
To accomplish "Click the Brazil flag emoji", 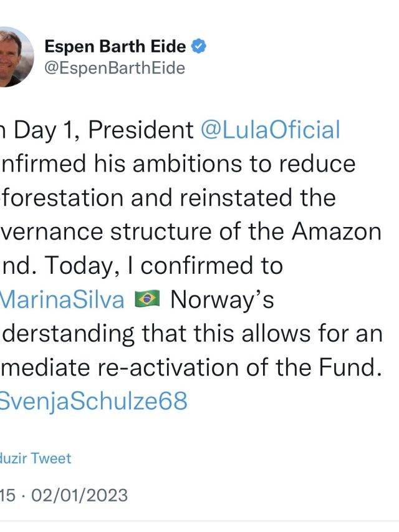I will [x=147, y=300].
